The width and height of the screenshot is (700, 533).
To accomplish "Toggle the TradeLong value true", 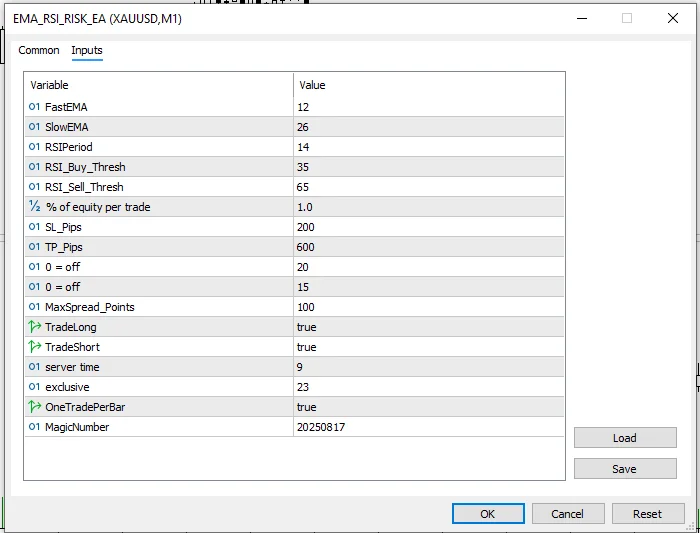I will [307, 327].
